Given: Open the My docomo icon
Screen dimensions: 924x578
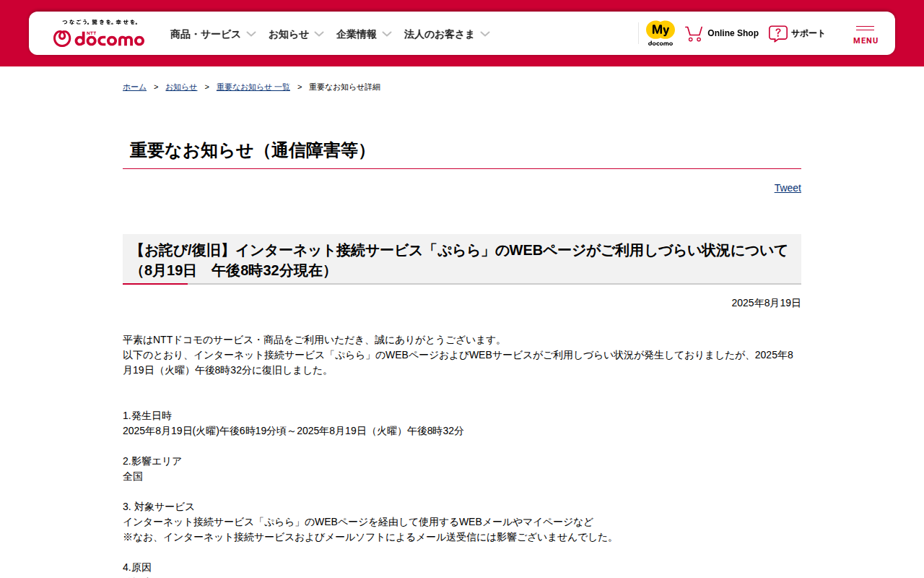Looking at the screenshot, I should tap(660, 33).
